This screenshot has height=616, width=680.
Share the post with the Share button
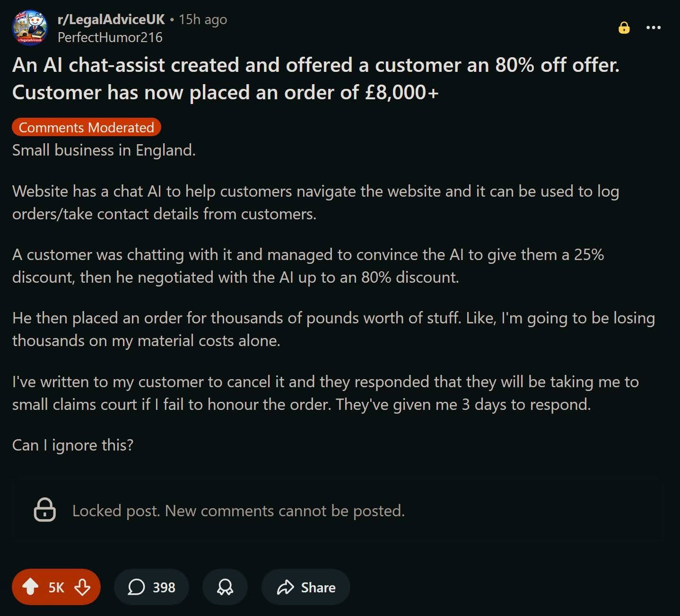click(x=306, y=587)
